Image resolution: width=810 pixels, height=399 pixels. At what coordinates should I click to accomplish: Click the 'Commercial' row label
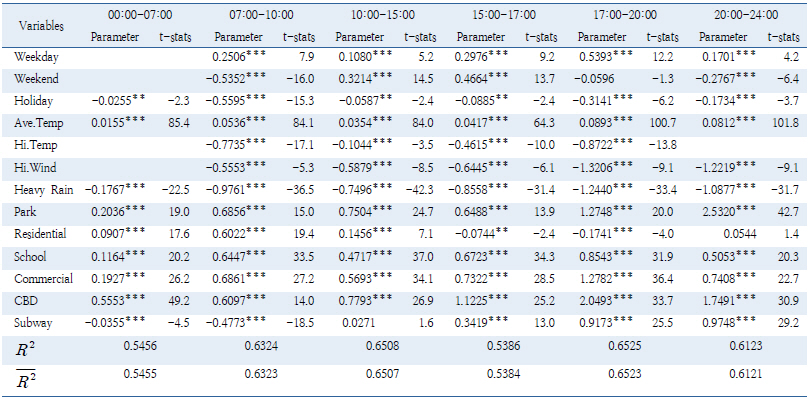coord(43,279)
